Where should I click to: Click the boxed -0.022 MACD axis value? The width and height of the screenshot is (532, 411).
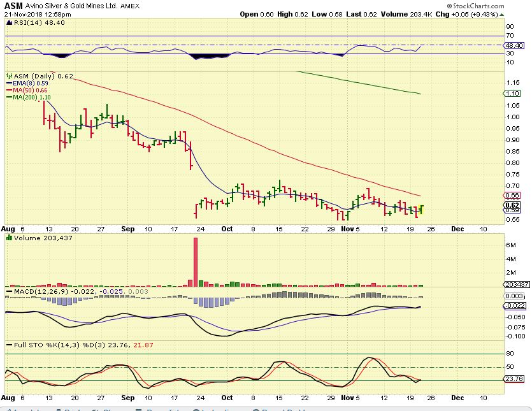click(x=515, y=306)
